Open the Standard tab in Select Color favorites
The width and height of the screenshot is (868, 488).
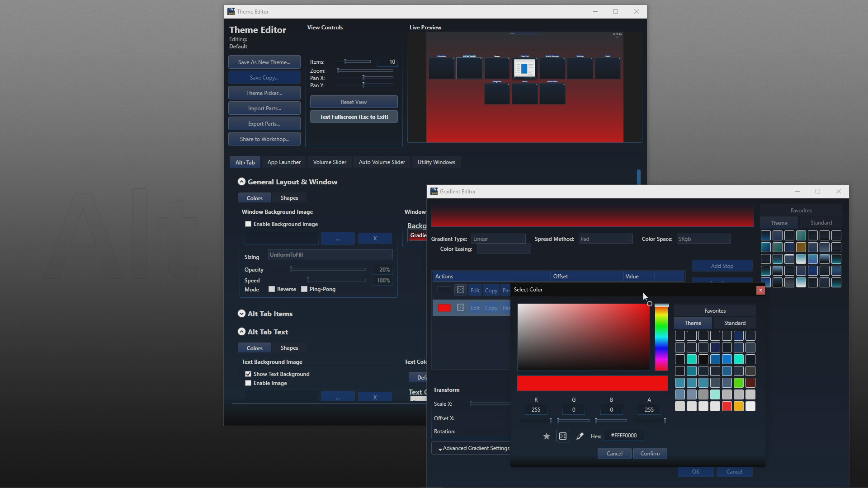click(x=734, y=323)
